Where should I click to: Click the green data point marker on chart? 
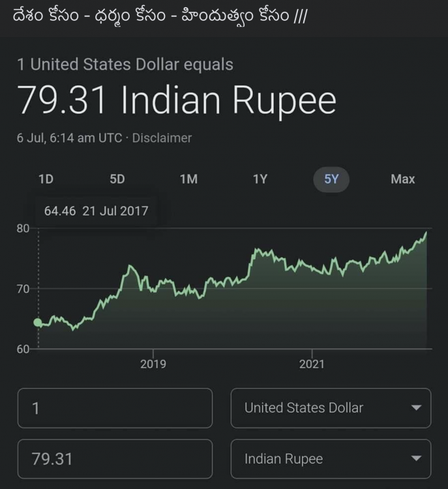pos(38,323)
